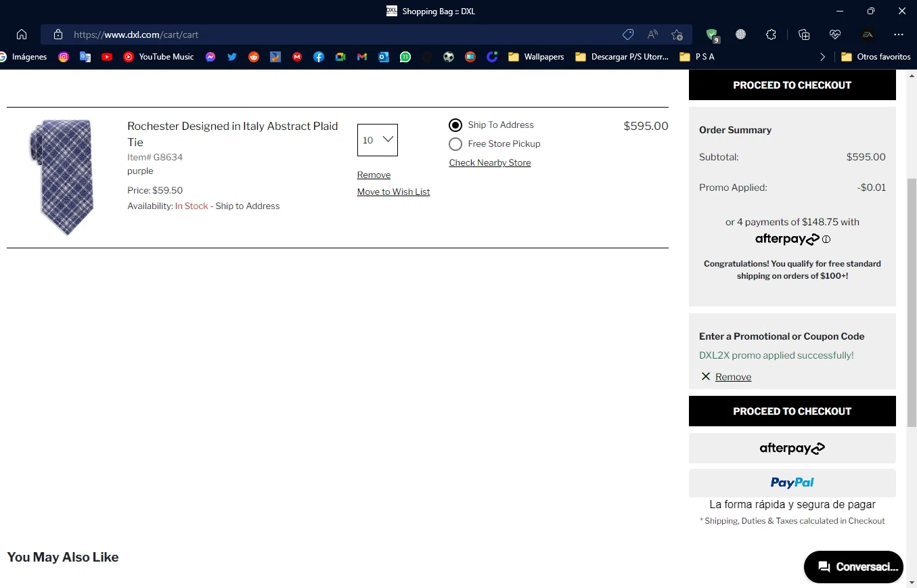The image size is (917, 588).
Task: Remove the plaid tie from cart
Action: [x=374, y=175]
